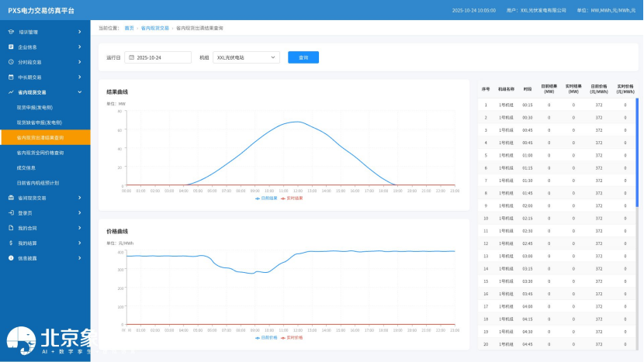Screen dimensions: 644x362
Task: Toggle 实时结果 series in result chart legend
Action: click(294, 198)
